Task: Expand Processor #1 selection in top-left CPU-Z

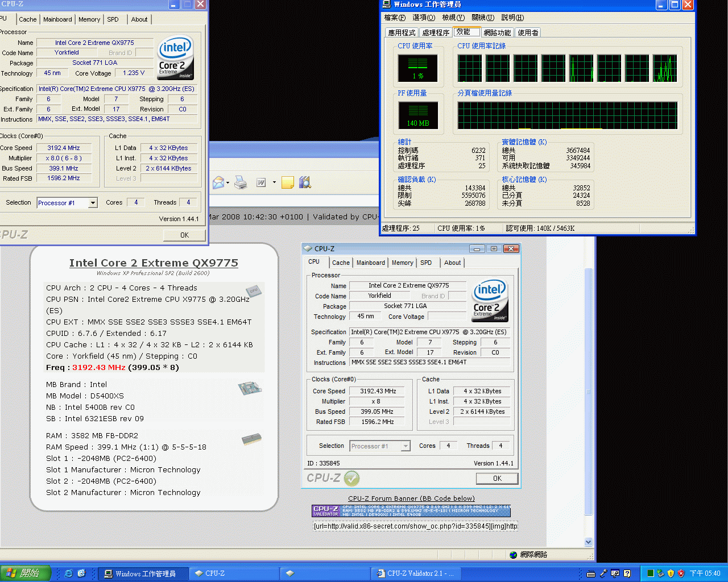Action: (x=93, y=203)
